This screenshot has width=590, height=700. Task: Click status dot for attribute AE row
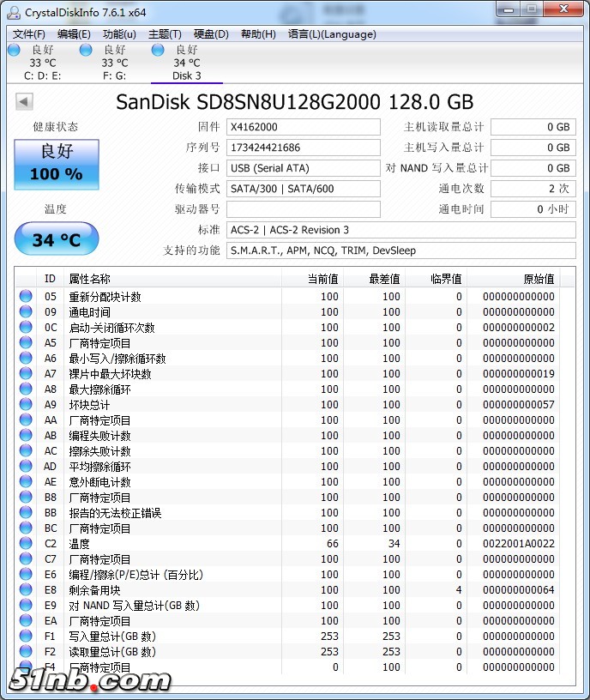click(26, 481)
